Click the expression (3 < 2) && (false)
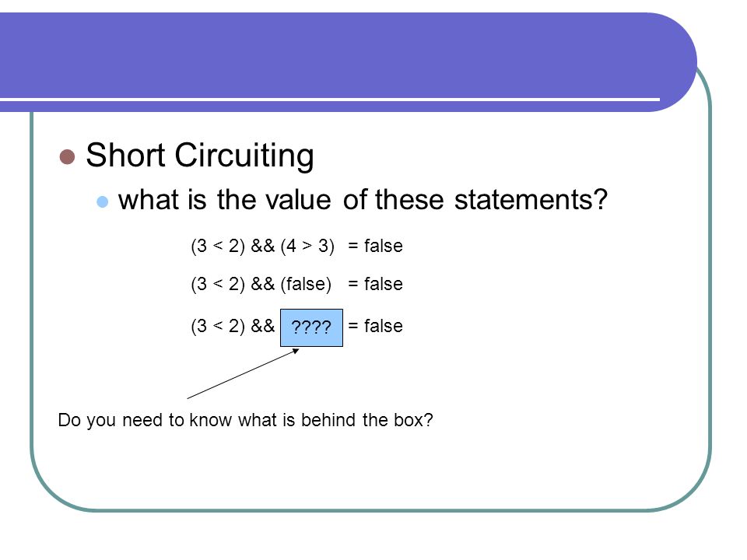 tap(261, 285)
